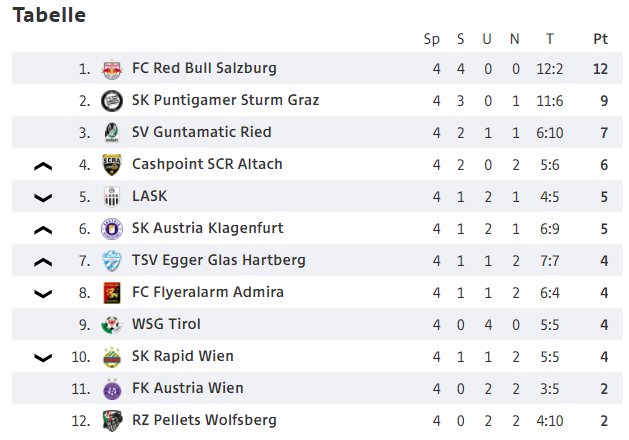Viewport: 629px width, 440px height.
Task: Select the Pt points column header
Action: (601, 39)
